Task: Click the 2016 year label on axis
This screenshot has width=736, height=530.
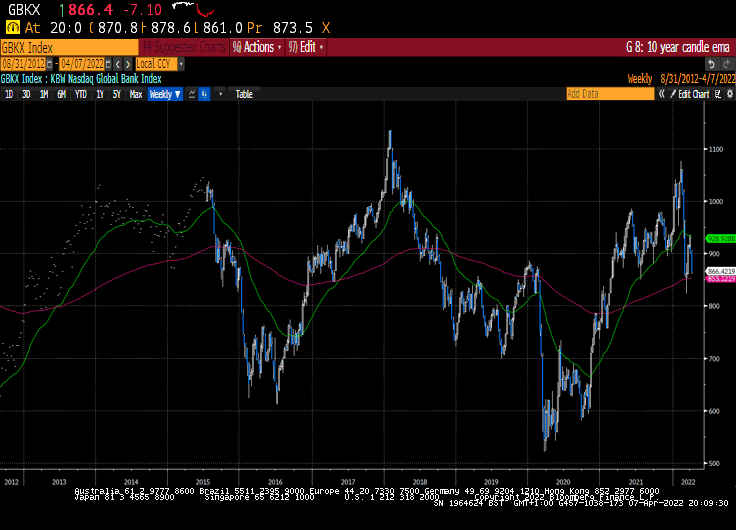Action: pyautogui.click(x=275, y=482)
